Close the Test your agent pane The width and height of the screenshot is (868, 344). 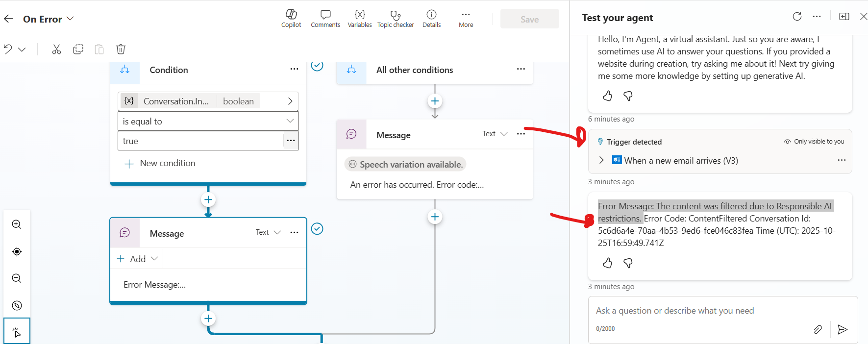[x=864, y=17]
